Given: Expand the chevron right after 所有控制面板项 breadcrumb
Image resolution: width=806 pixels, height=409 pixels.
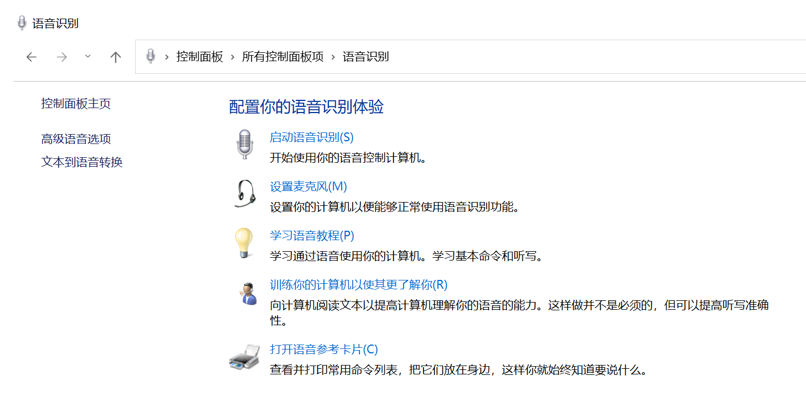Looking at the screenshot, I should point(334,57).
